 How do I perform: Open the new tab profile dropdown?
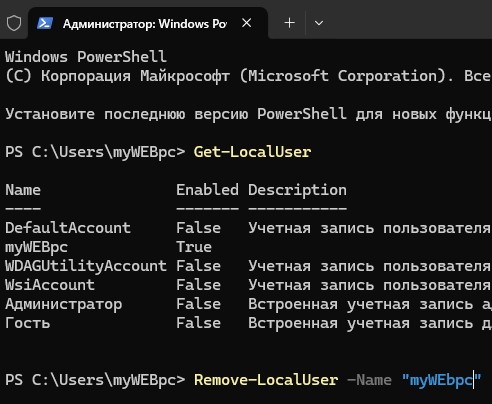[319, 23]
